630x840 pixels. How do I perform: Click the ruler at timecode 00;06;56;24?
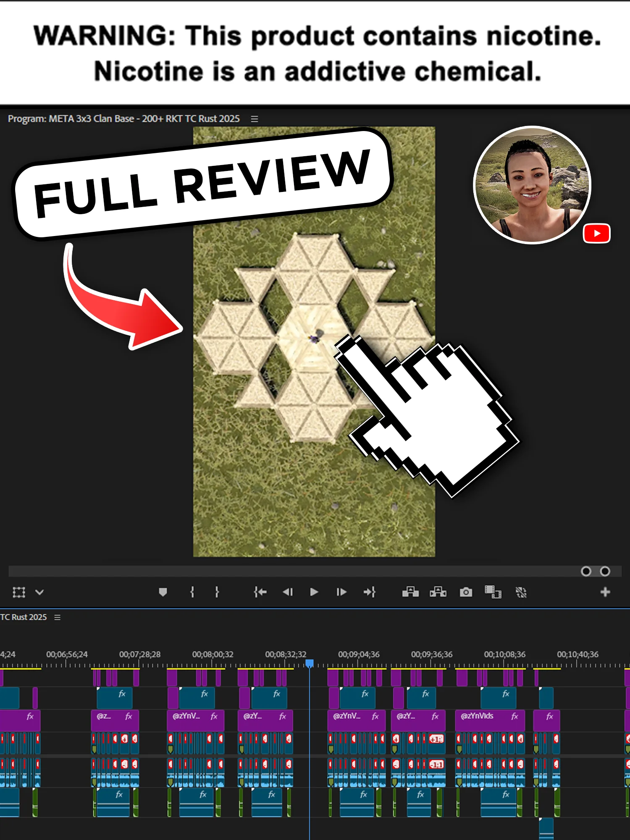(67, 654)
